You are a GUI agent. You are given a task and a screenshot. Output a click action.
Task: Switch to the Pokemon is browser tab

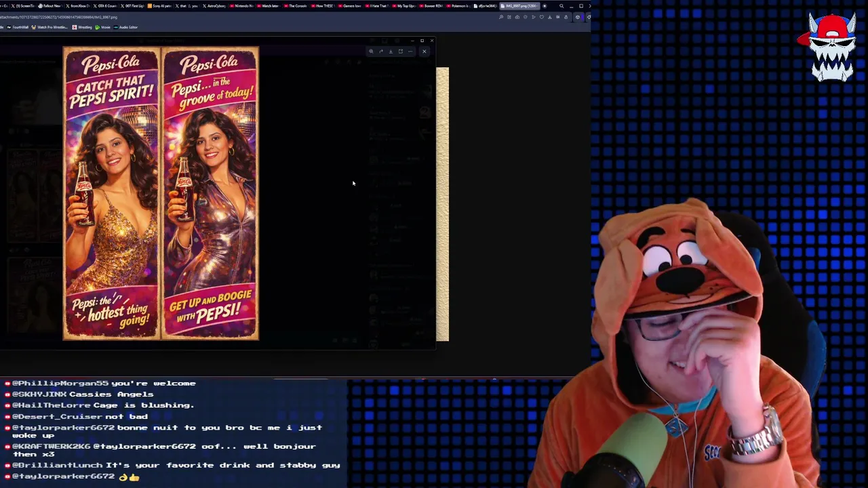tap(458, 5)
